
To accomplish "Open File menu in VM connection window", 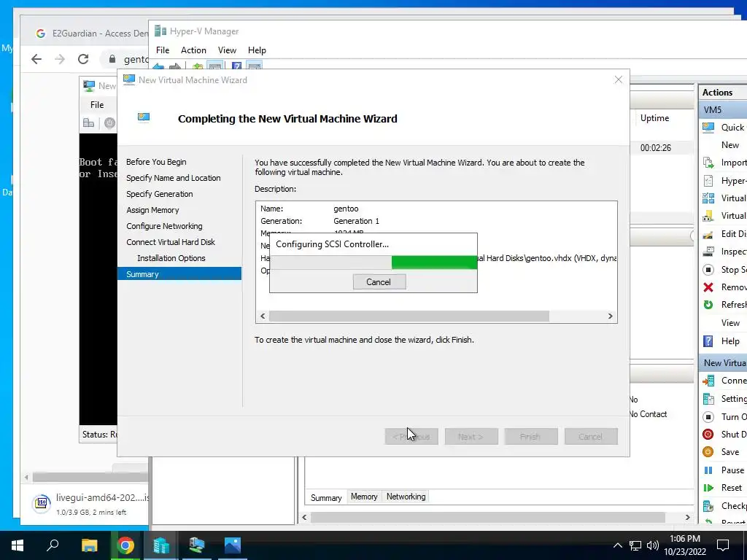I will 97,105.
